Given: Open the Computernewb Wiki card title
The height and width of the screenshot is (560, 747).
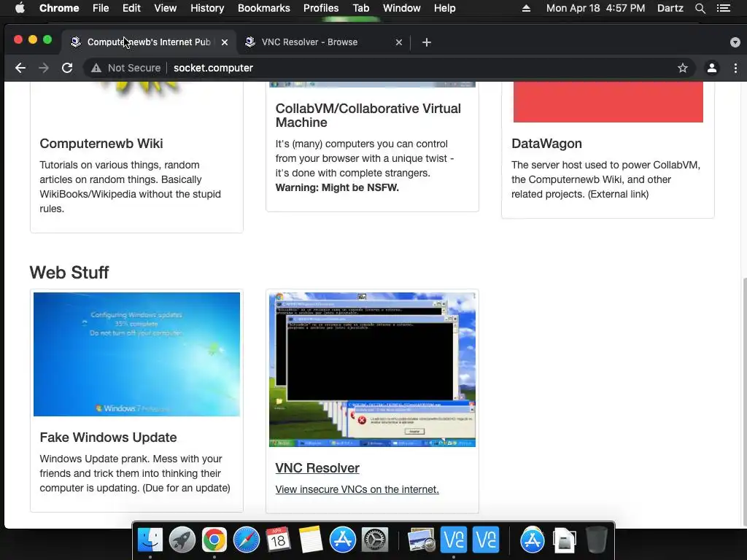Looking at the screenshot, I should (101, 144).
